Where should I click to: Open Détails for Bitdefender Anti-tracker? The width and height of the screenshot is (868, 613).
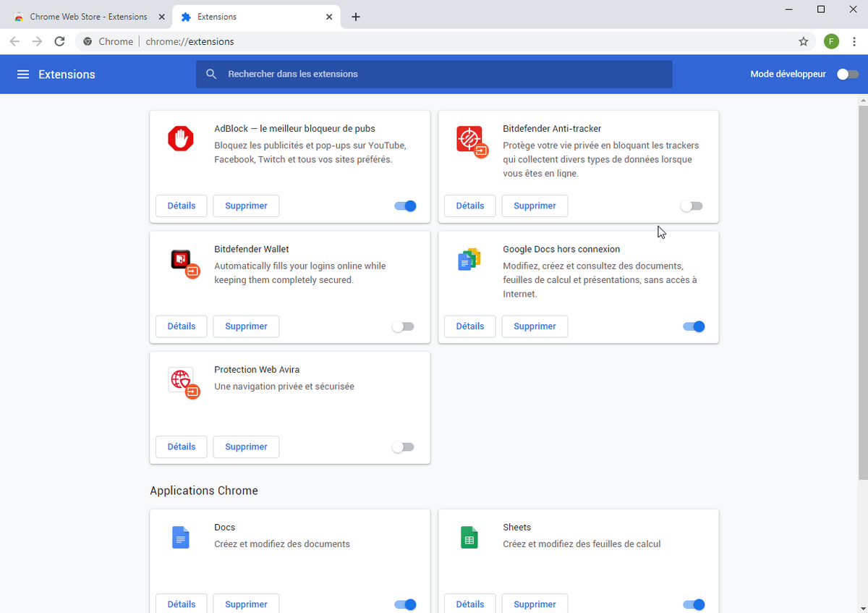pyautogui.click(x=470, y=206)
